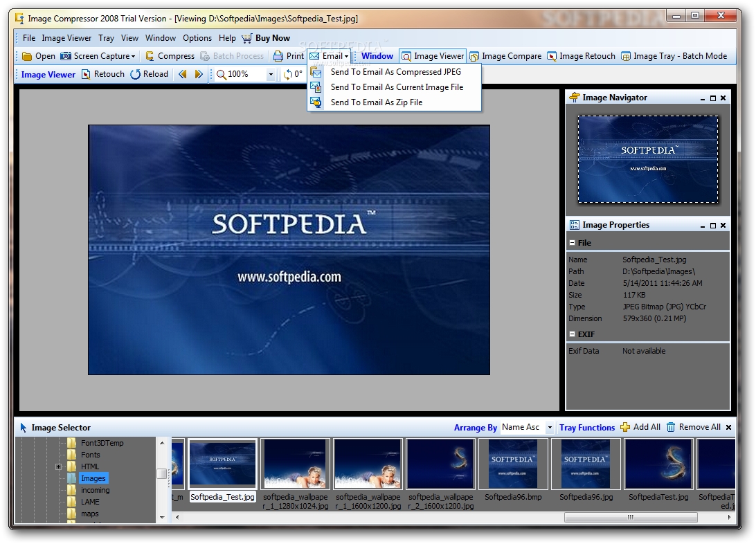756x544 pixels.
Task: Click the Retouch icon in viewer toolbar
Action: pyautogui.click(x=86, y=74)
